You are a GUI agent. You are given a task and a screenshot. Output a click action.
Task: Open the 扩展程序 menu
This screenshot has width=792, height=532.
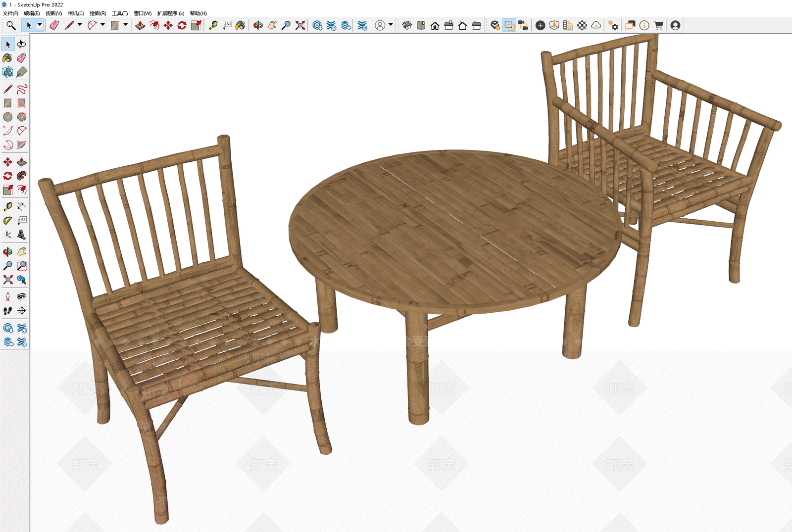click(171, 13)
